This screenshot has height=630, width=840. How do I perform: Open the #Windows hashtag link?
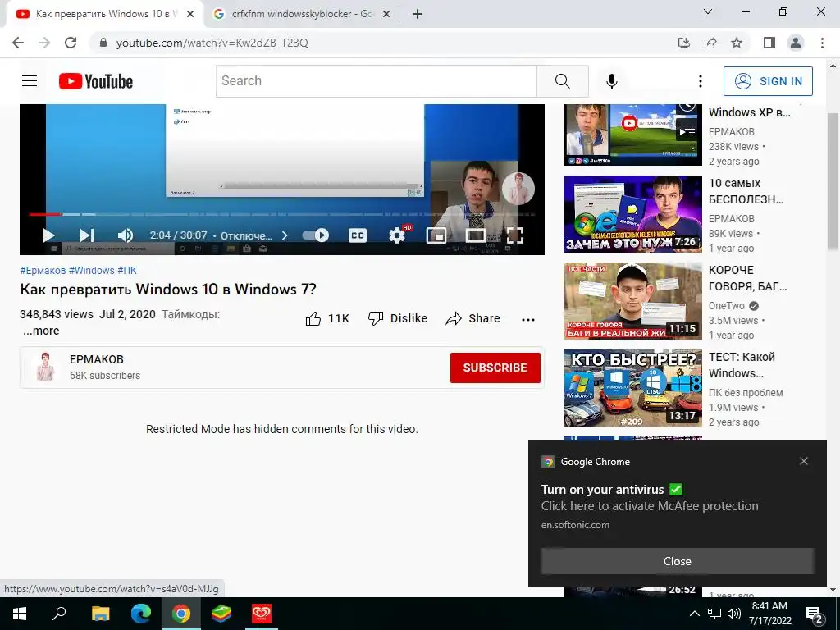[92, 271]
